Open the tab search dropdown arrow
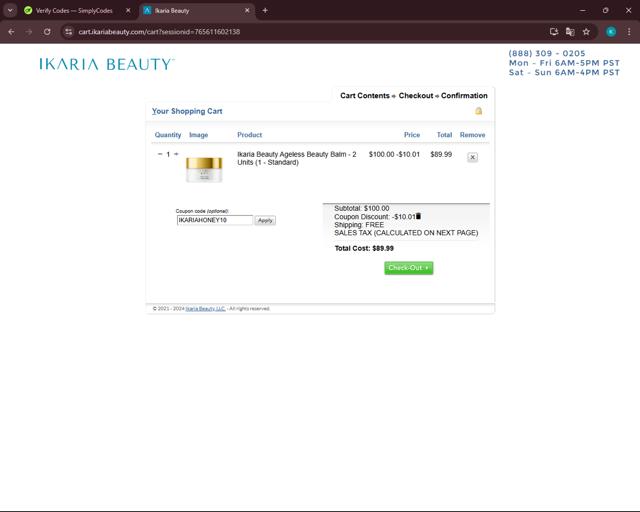This screenshot has width=640, height=512. coord(10,11)
